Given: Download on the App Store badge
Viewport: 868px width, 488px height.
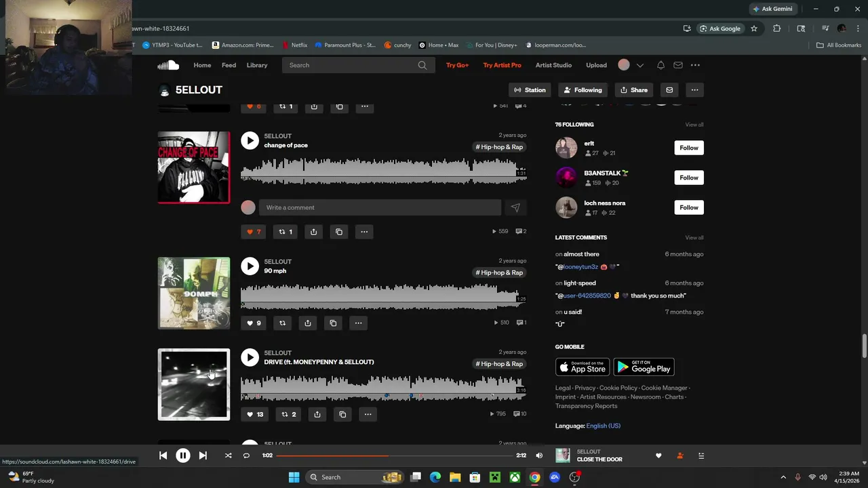Looking at the screenshot, I should (583, 367).
